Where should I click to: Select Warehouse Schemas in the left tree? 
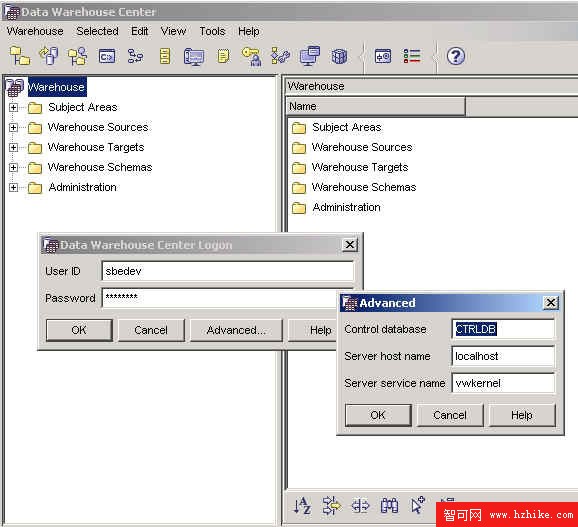[100, 167]
